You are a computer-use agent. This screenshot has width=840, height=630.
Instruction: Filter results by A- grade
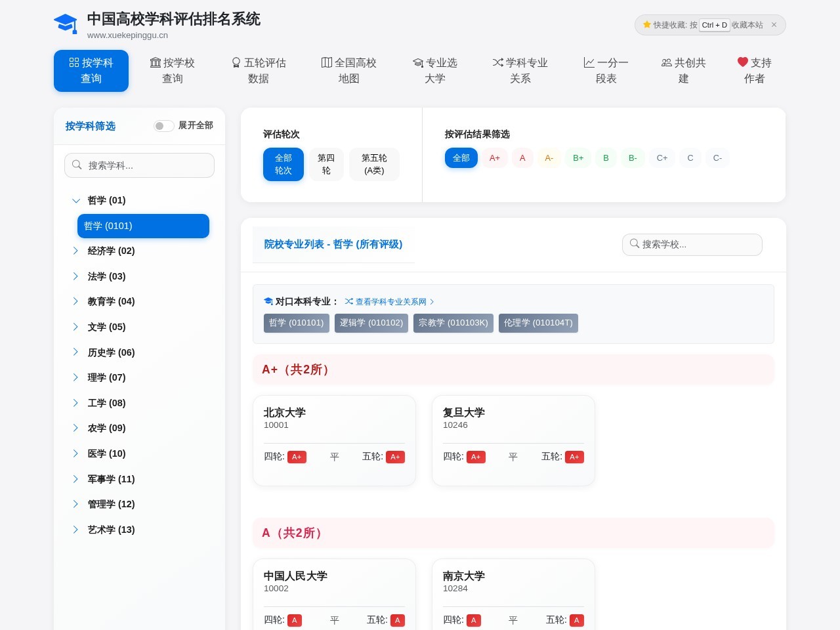click(x=549, y=158)
